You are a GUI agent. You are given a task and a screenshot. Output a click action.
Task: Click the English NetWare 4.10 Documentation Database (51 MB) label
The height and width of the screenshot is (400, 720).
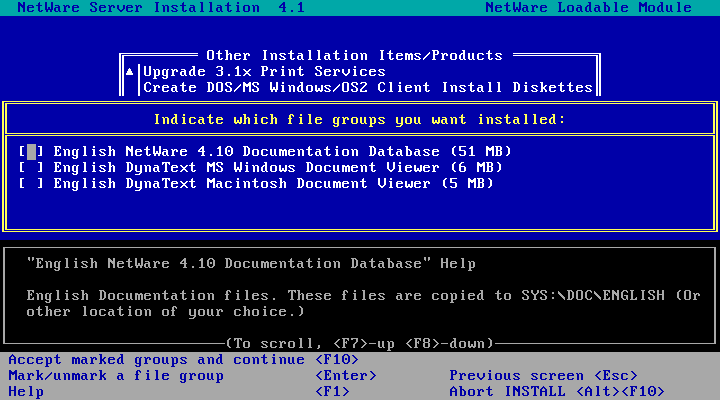pos(282,151)
